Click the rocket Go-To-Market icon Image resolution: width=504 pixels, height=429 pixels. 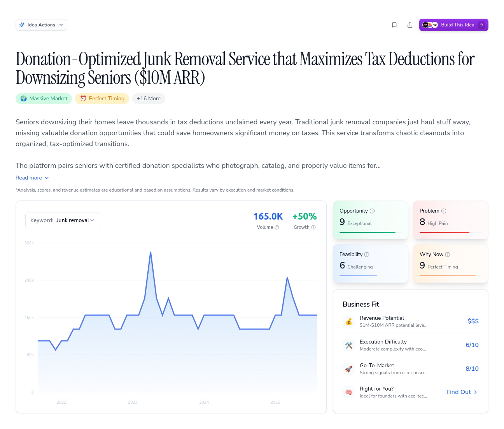(349, 369)
